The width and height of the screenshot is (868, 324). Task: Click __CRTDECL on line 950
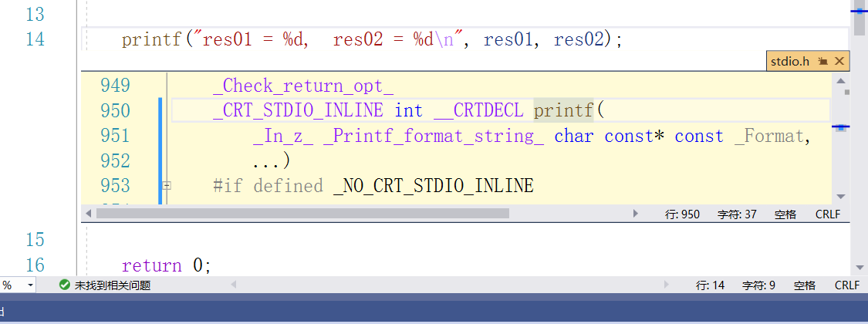click(x=478, y=111)
